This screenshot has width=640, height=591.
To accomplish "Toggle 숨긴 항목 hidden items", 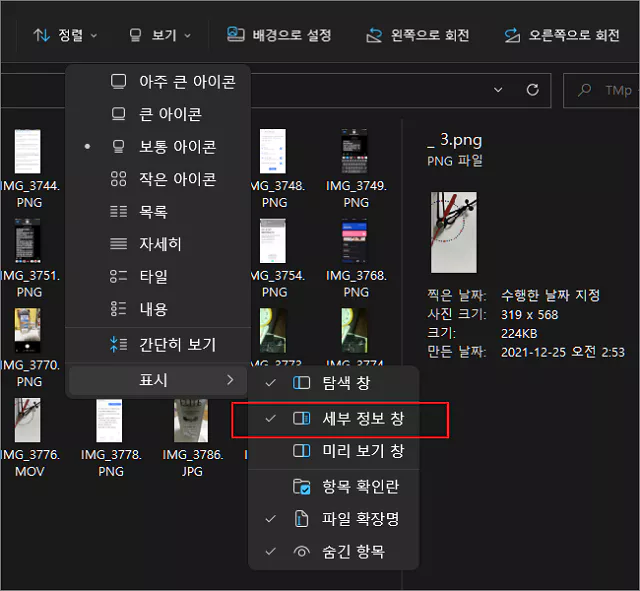I will [x=333, y=552].
